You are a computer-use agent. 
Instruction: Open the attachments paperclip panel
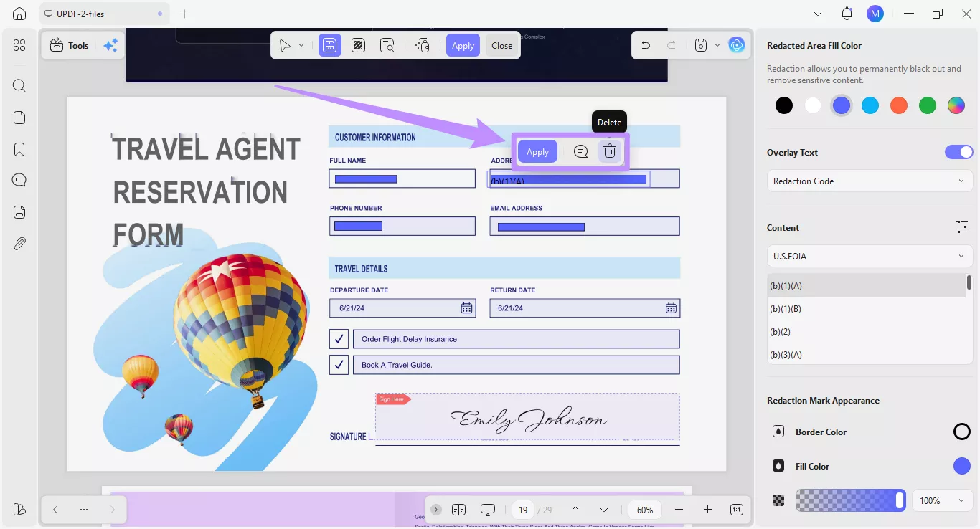coord(19,244)
